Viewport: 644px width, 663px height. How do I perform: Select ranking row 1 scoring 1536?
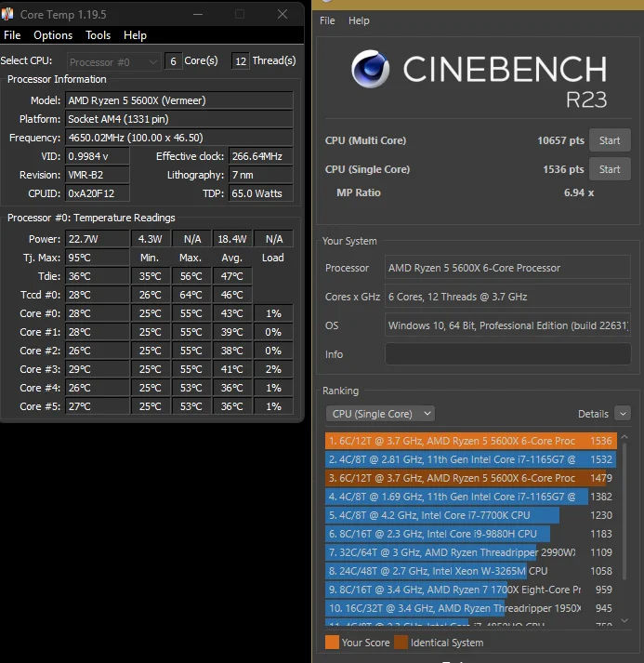click(471, 441)
